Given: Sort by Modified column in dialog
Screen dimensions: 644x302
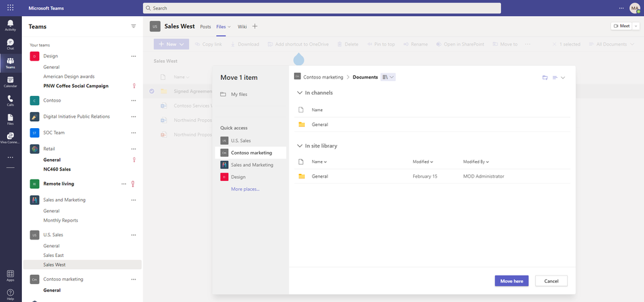Looking at the screenshot, I should point(423,162).
